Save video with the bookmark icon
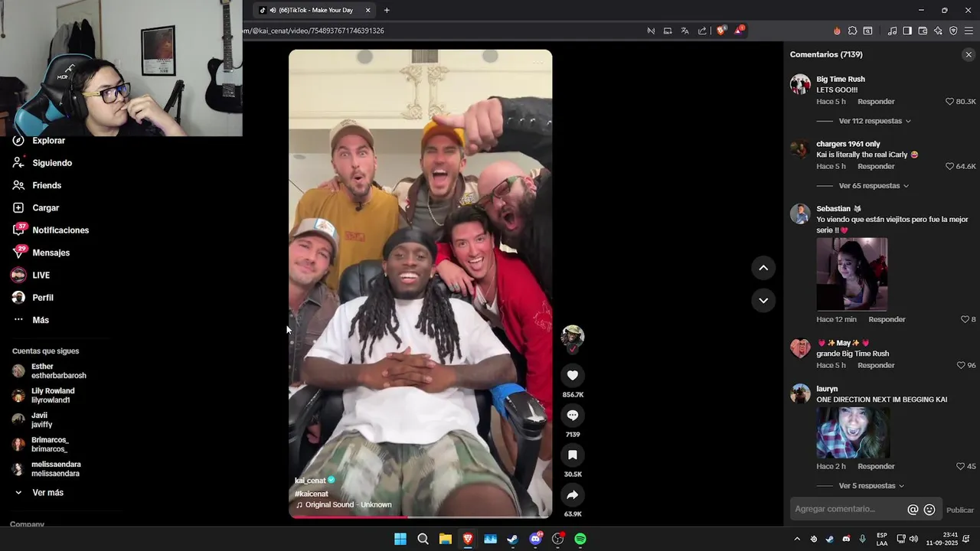Screen dimensions: 980x551 pyautogui.click(x=573, y=455)
